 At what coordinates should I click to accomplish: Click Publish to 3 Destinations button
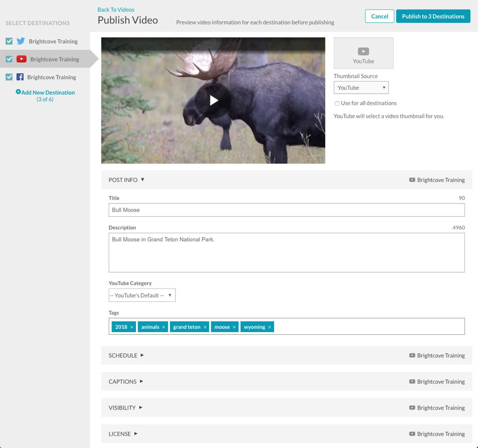[433, 16]
